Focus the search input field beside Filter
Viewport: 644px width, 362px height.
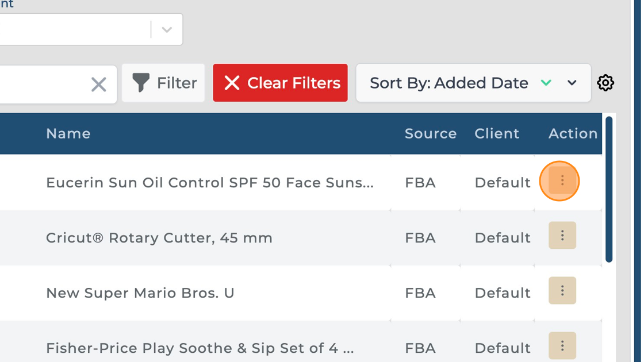click(40, 84)
